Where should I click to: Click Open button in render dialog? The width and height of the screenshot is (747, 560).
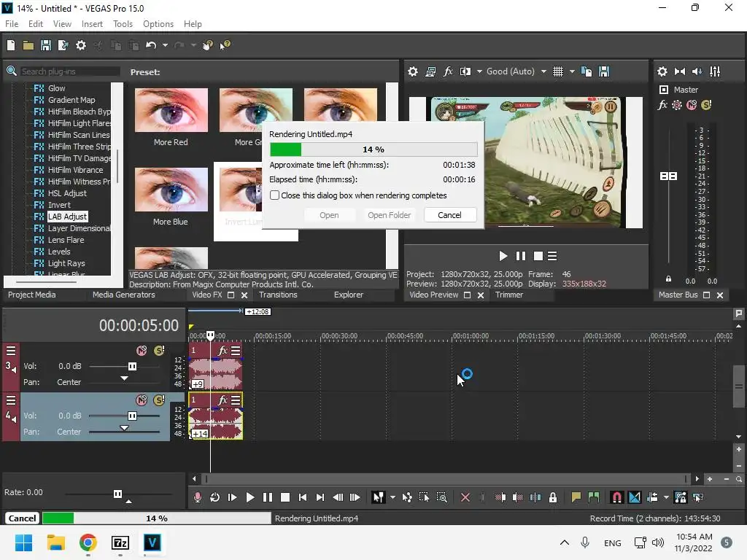pyautogui.click(x=329, y=215)
